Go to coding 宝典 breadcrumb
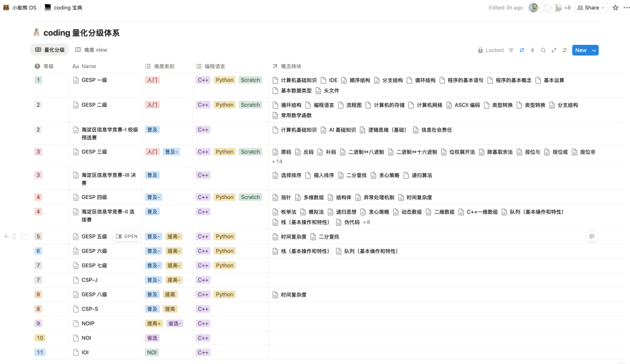Screen dimensions: 630x364 pos(63,8)
